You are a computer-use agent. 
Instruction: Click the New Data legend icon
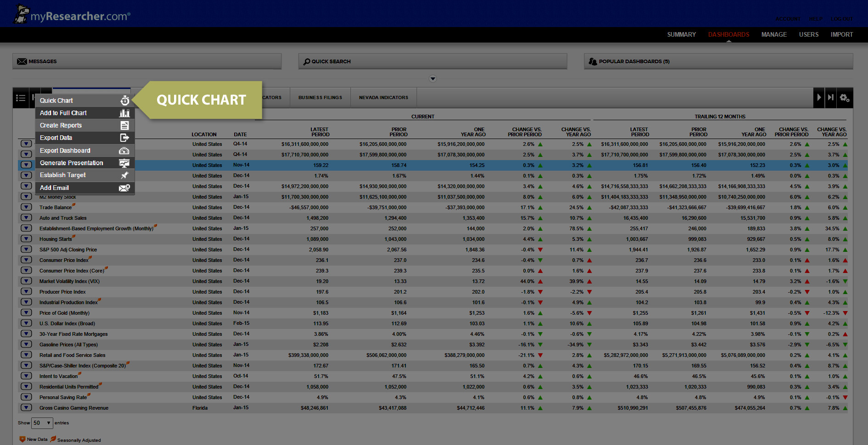(22, 439)
